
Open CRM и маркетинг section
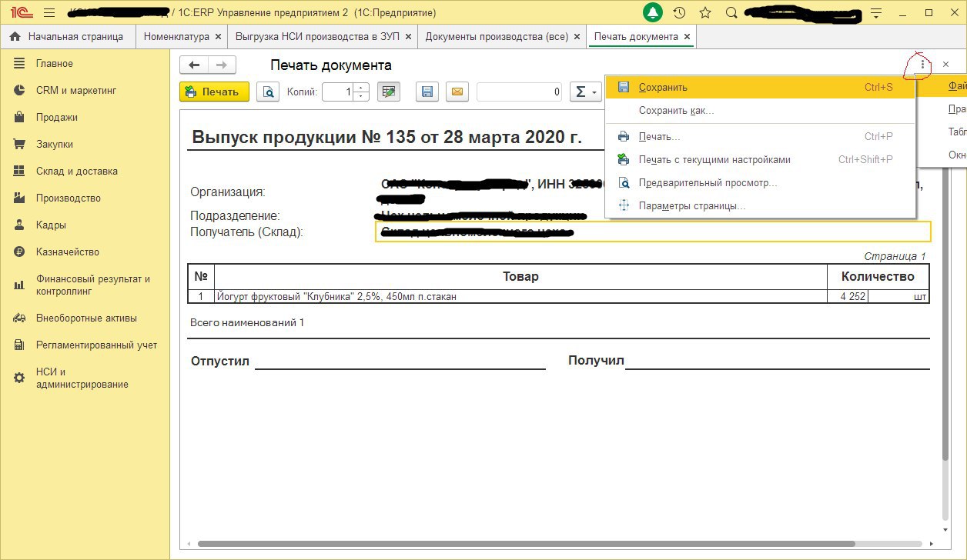(85, 90)
